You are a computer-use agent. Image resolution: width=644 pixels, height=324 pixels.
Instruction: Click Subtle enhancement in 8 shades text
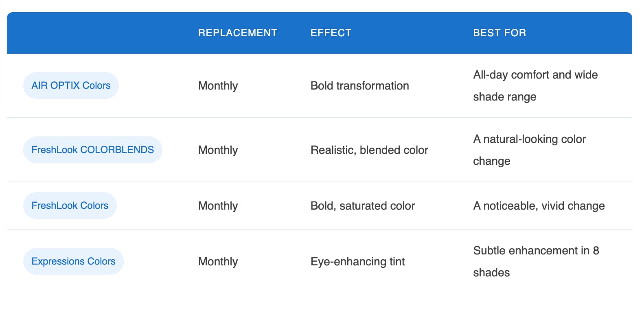coord(536,262)
